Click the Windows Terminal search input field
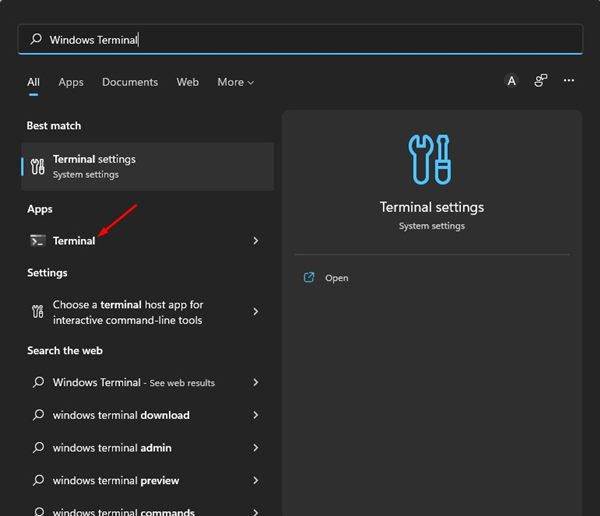This screenshot has height=516, width=600. (300, 39)
